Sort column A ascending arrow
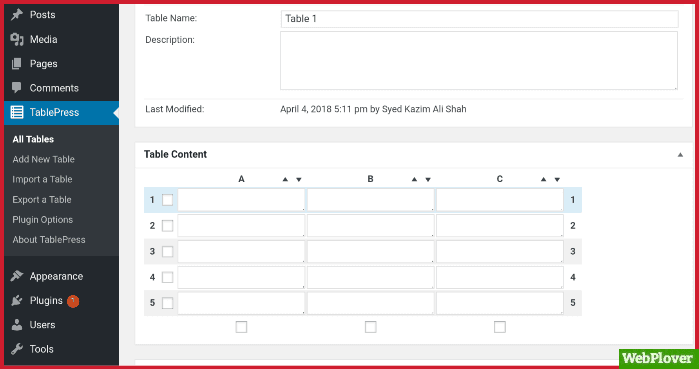The width and height of the screenshot is (699, 369). (285, 179)
